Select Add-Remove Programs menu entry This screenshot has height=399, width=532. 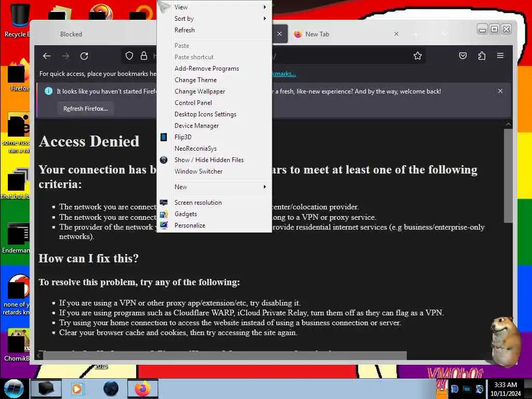[215, 69]
